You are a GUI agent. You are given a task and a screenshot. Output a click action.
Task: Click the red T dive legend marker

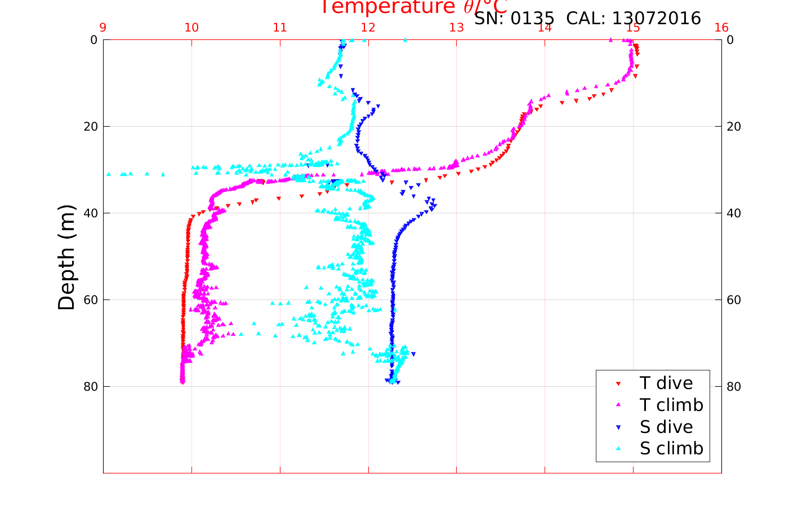pyautogui.click(x=618, y=384)
